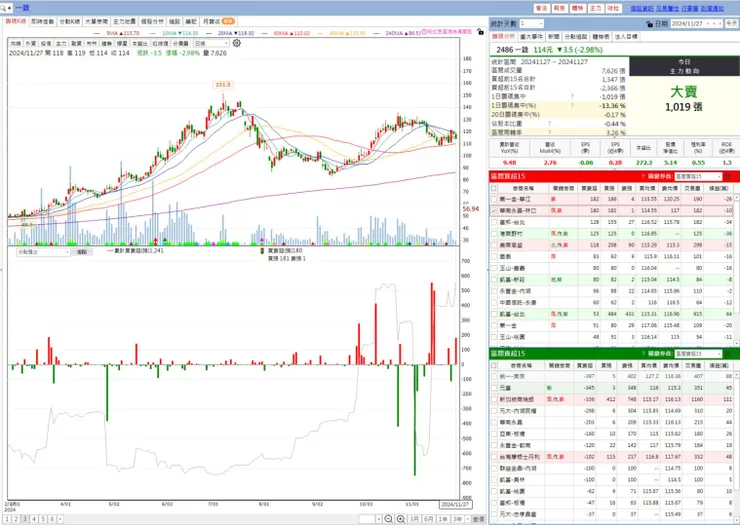Screen dimensions: 740x525
Task: Tick checkbox for 第一金-華江 row
Action: click(494, 199)
